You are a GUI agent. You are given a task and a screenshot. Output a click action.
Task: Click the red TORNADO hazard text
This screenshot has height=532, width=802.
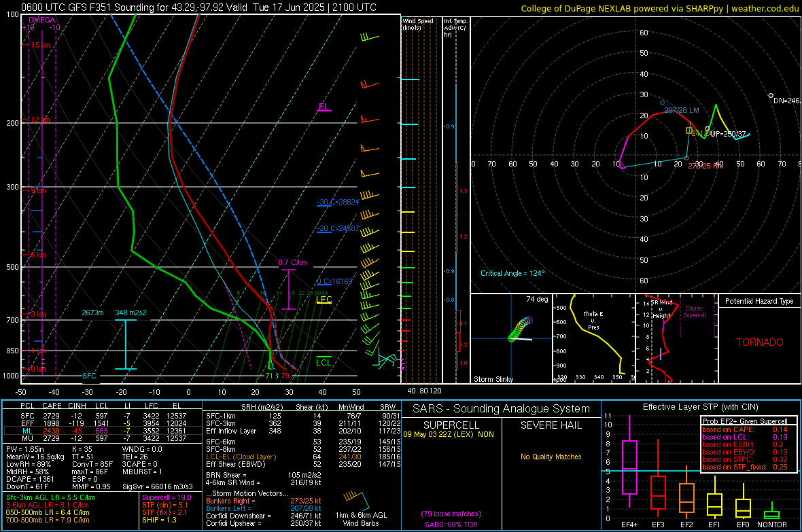coord(760,342)
